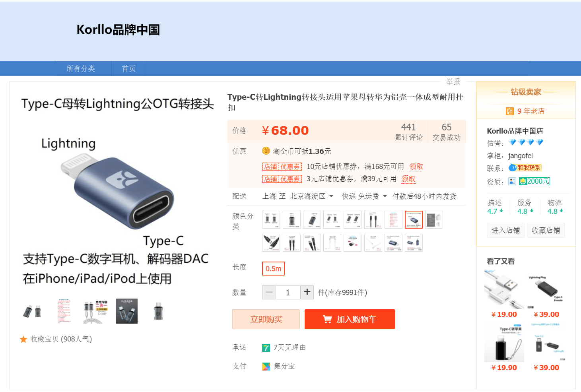Click the 集分宝 payment icon
Screen dimensions: 581x392
(x=266, y=366)
